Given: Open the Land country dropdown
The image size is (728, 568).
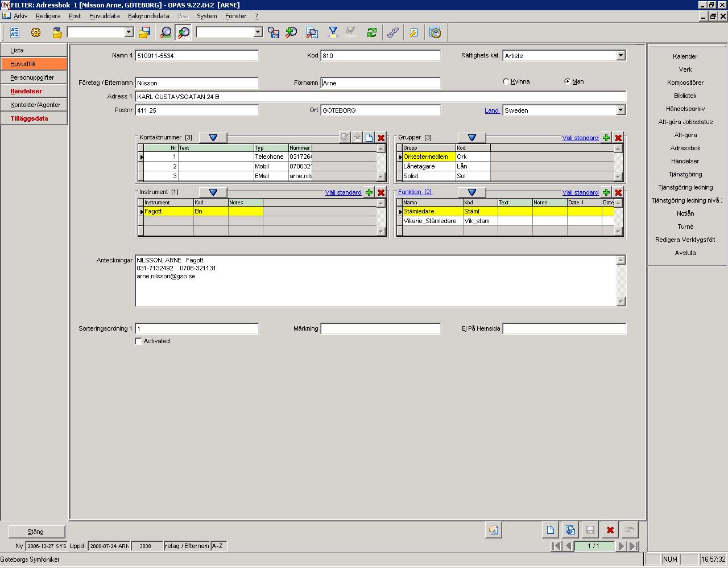Looking at the screenshot, I should click(x=621, y=110).
